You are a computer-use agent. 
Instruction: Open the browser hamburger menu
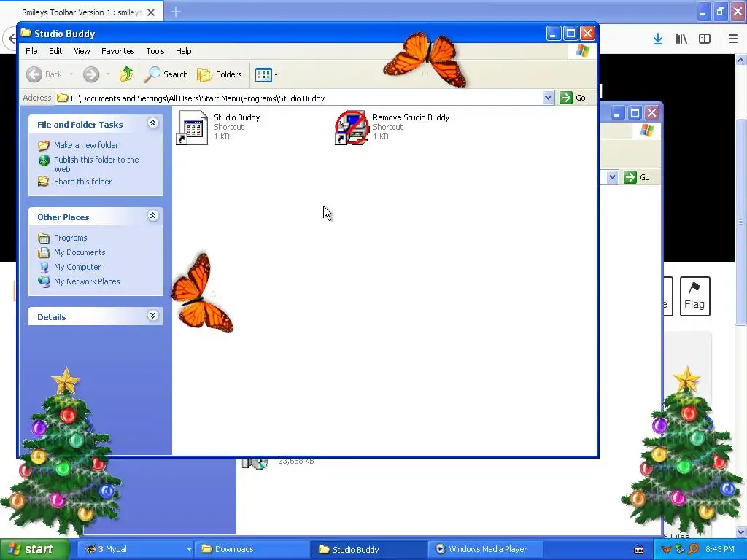pos(733,39)
